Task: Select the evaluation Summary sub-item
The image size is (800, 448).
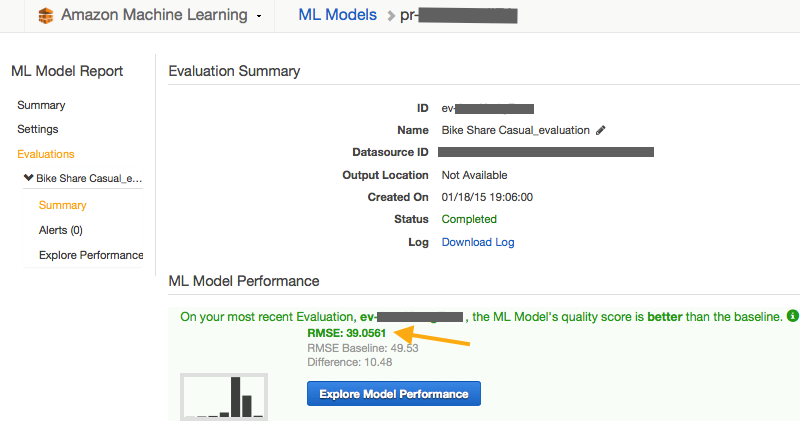Action: 63,205
